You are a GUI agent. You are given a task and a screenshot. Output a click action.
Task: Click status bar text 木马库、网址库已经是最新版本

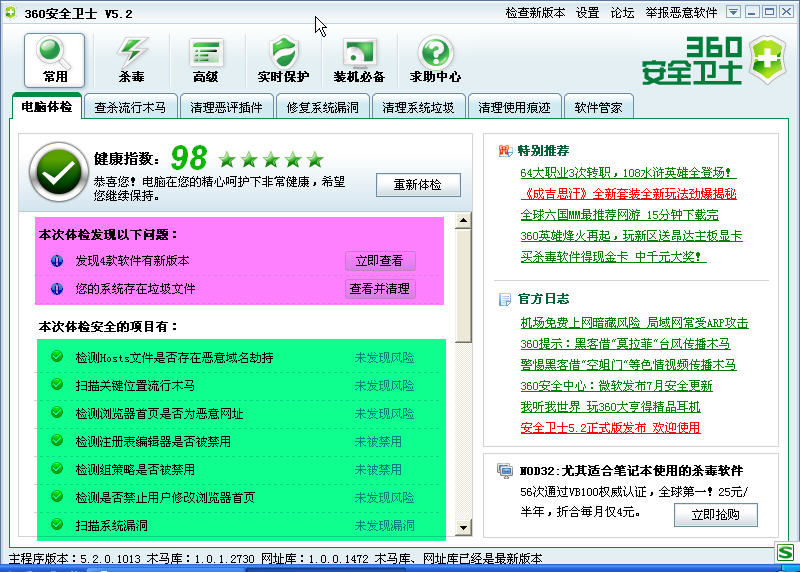click(458, 559)
